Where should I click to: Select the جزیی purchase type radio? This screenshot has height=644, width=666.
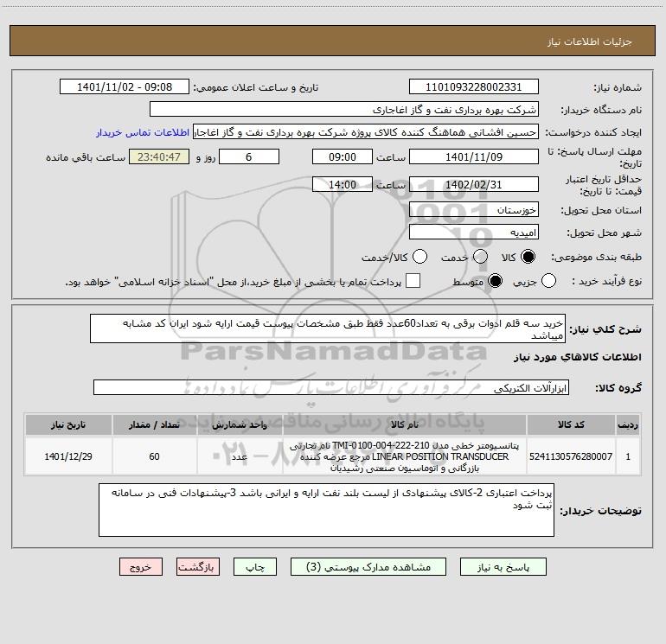(548, 281)
